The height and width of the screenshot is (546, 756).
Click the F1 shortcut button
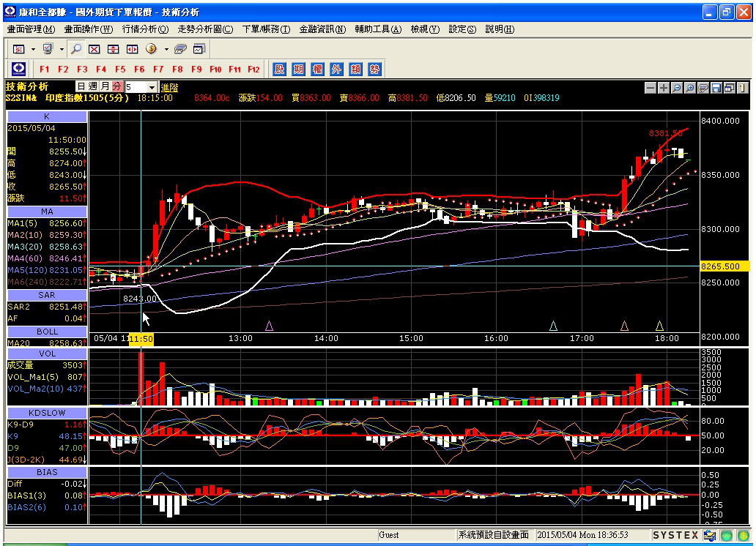[45, 69]
